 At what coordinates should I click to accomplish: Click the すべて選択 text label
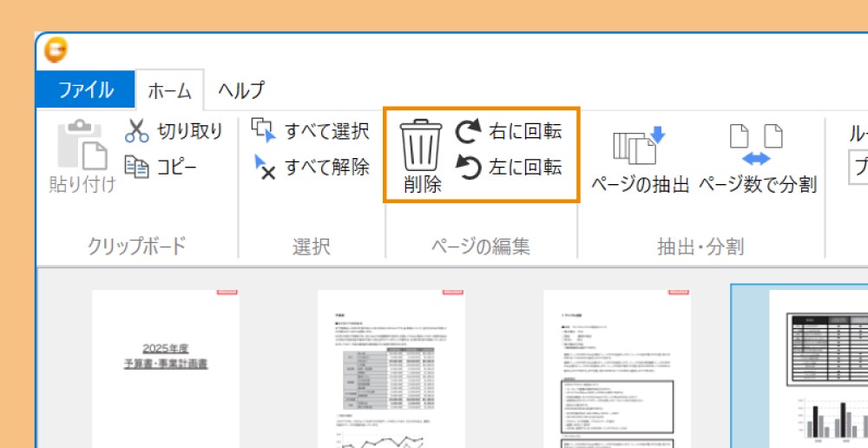pos(326,131)
